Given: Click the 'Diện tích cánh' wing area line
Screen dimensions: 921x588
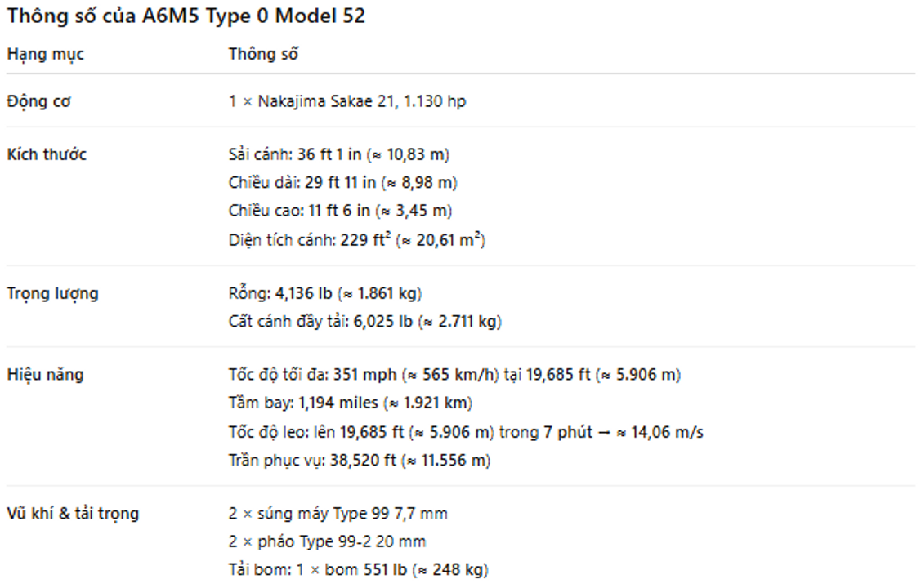Looking at the screenshot, I should point(356,240).
